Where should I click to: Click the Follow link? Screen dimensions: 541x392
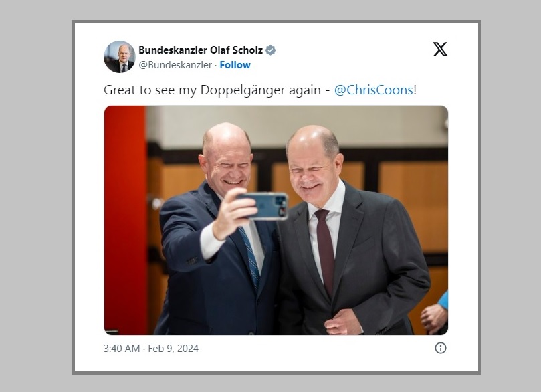(x=235, y=65)
